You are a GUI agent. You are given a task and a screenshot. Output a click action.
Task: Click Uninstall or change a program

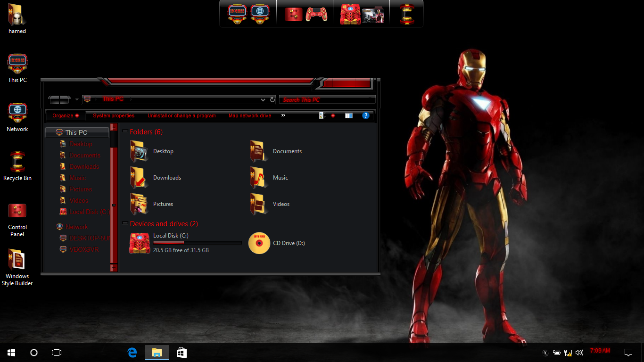click(182, 116)
